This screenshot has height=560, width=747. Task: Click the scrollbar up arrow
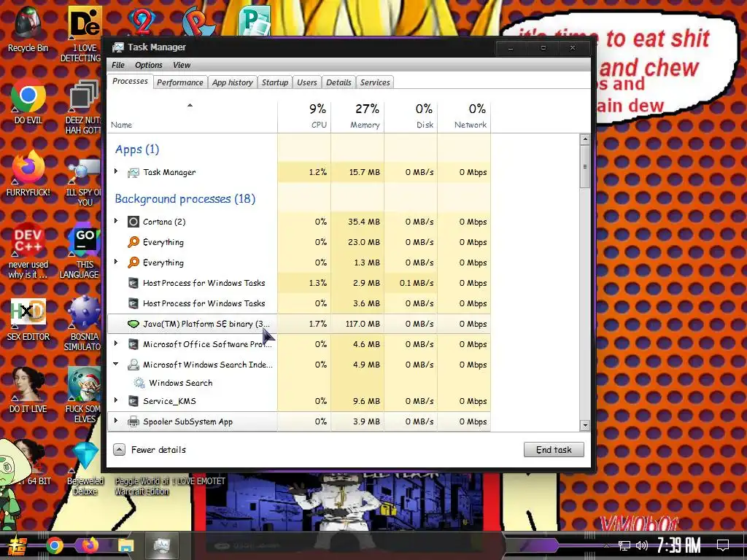click(x=585, y=139)
